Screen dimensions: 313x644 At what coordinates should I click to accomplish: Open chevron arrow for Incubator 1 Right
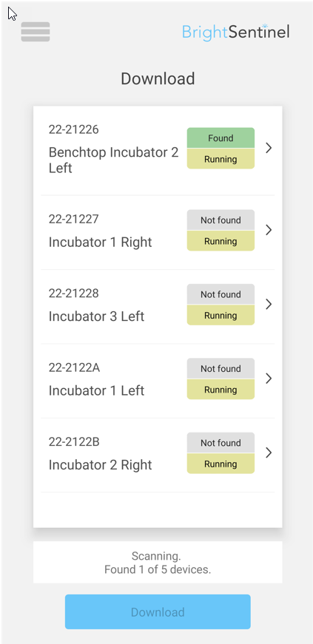(269, 230)
